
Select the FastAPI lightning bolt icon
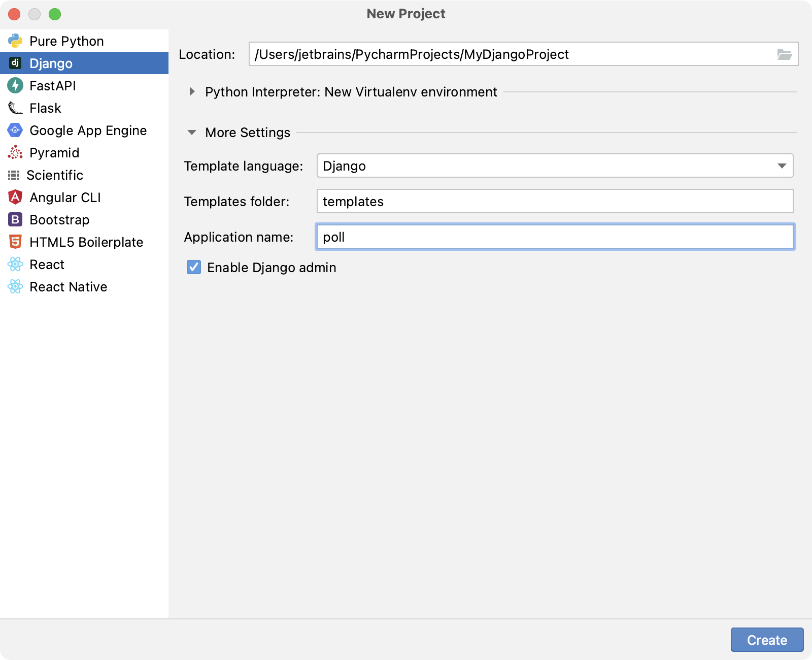[15, 85]
